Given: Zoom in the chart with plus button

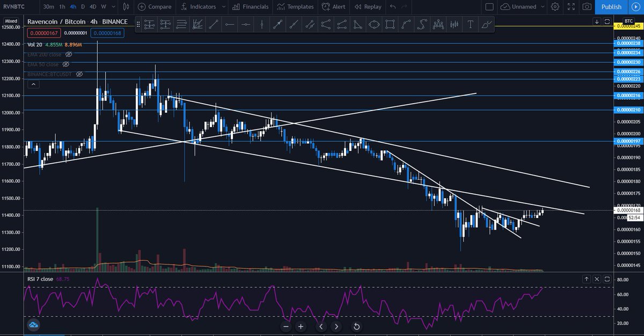Looking at the screenshot, I should coord(301,326).
